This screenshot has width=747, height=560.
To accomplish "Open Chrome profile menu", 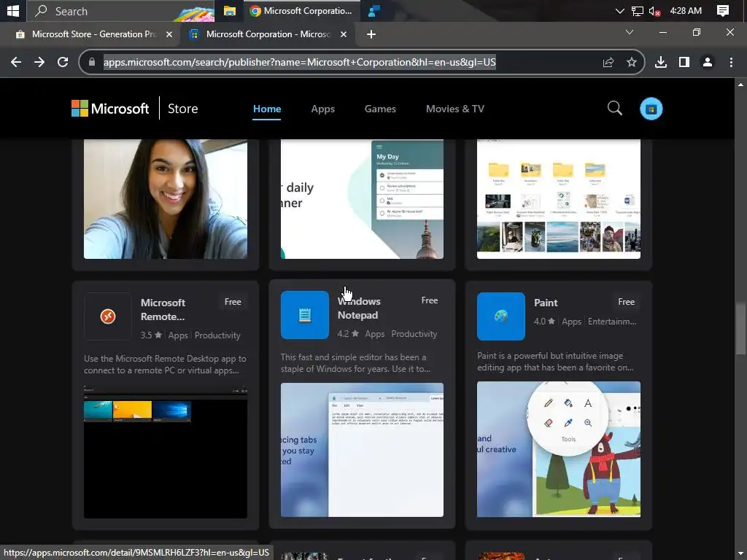I will click(x=708, y=62).
